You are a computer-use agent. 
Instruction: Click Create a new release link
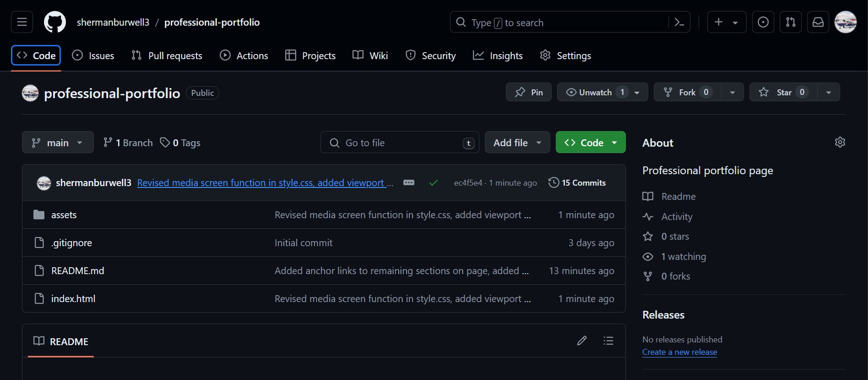[x=679, y=352]
